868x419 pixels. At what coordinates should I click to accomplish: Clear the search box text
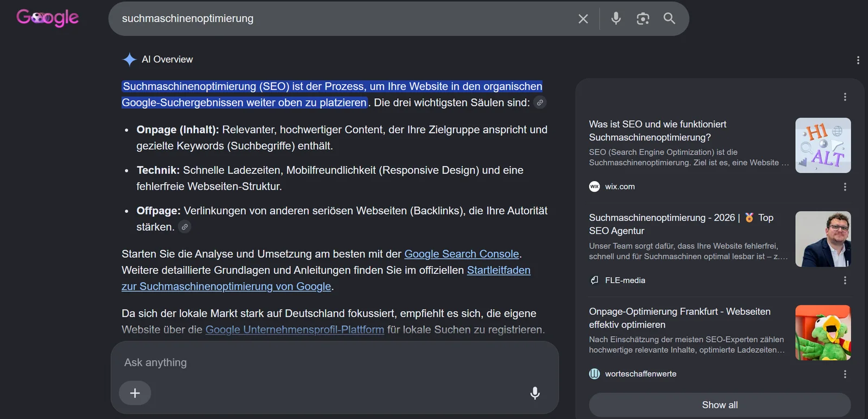click(583, 18)
